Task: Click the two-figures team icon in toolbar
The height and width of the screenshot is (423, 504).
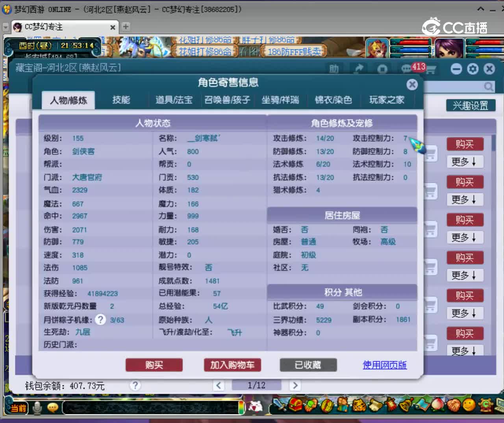Action: tap(343, 404)
